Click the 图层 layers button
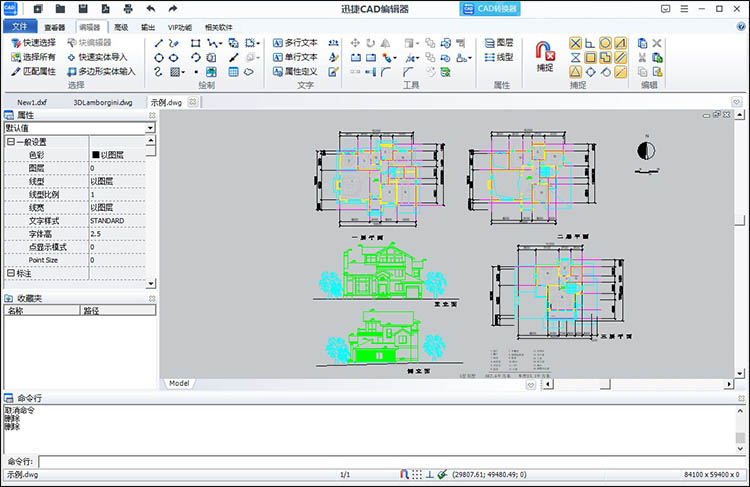The image size is (750, 487). click(499, 43)
